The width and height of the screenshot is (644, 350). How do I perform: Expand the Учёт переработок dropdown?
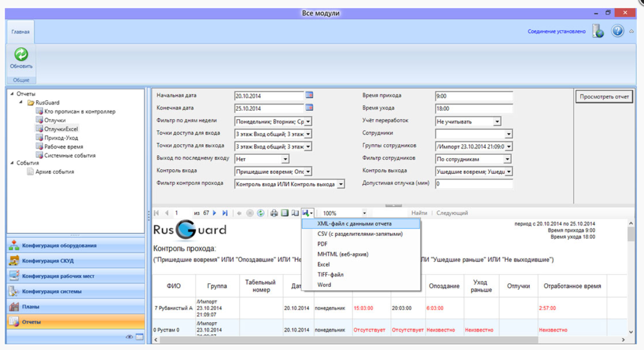pos(497,121)
